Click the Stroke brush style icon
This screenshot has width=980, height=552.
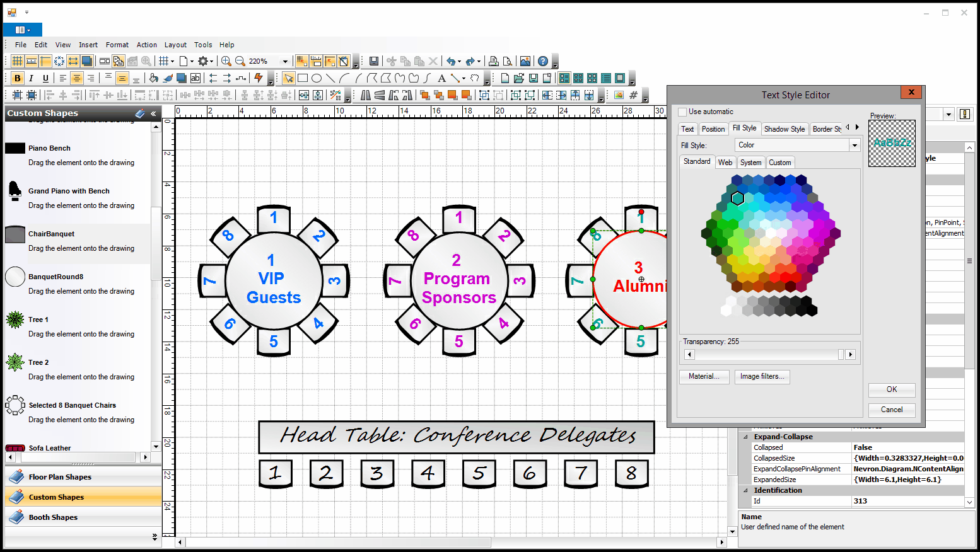(x=167, y=78)
